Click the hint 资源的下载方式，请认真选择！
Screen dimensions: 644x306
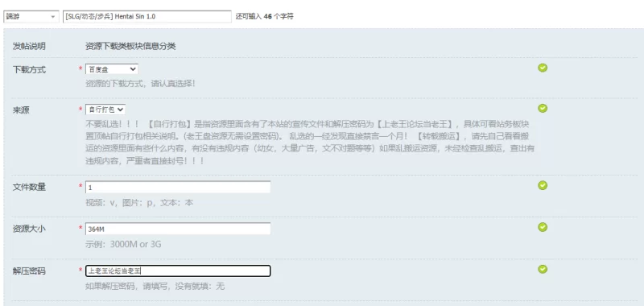(140, 84)
